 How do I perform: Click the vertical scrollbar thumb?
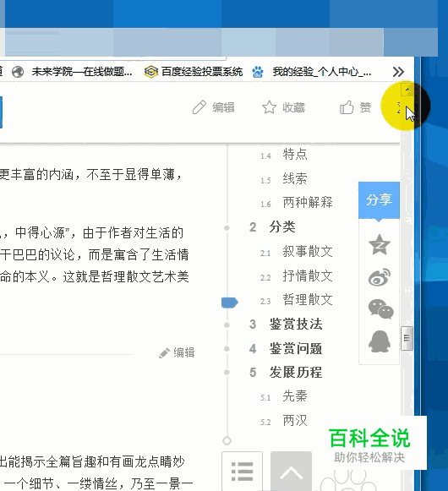(x=407, y=338)
